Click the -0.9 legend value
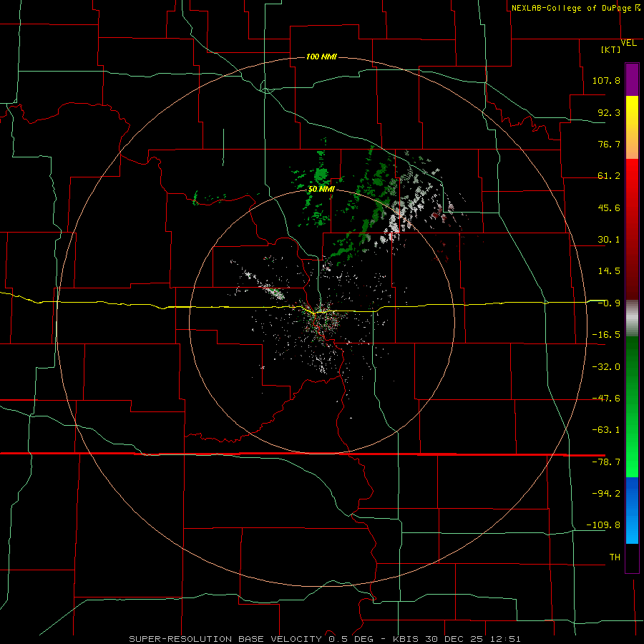The image size is (644, 644). [x=609, y=303]
